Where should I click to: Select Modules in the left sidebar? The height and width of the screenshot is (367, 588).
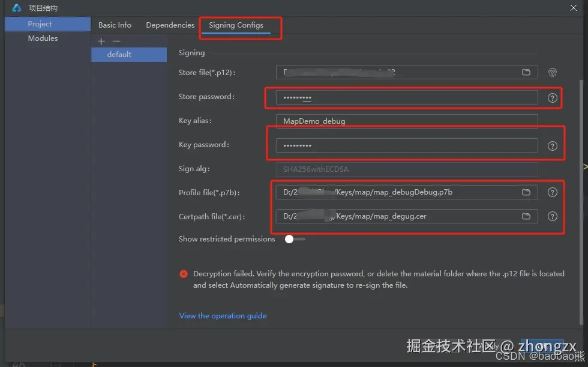point(43,38)
